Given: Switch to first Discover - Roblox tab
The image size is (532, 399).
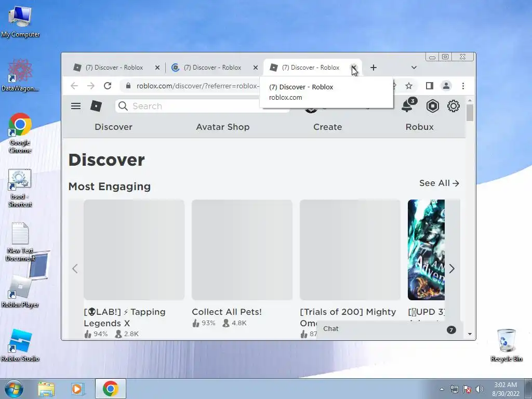Looking at the screenshot, I should 114,68.
